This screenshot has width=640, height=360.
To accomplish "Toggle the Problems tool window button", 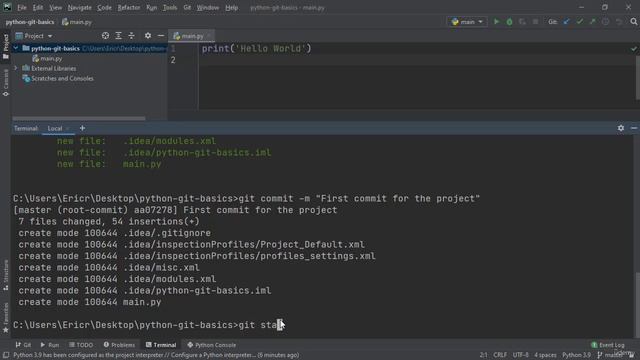I will [x=119, y=345].
